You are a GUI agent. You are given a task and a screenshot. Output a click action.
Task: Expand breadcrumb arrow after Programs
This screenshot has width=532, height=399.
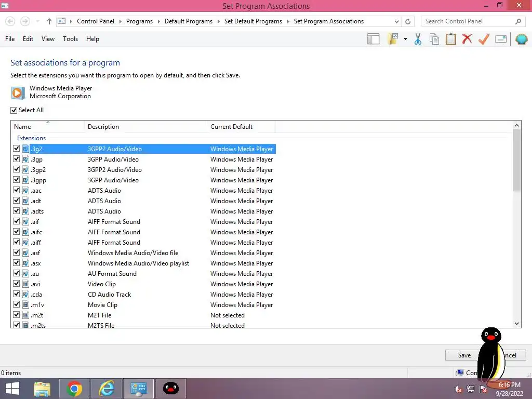158,21
